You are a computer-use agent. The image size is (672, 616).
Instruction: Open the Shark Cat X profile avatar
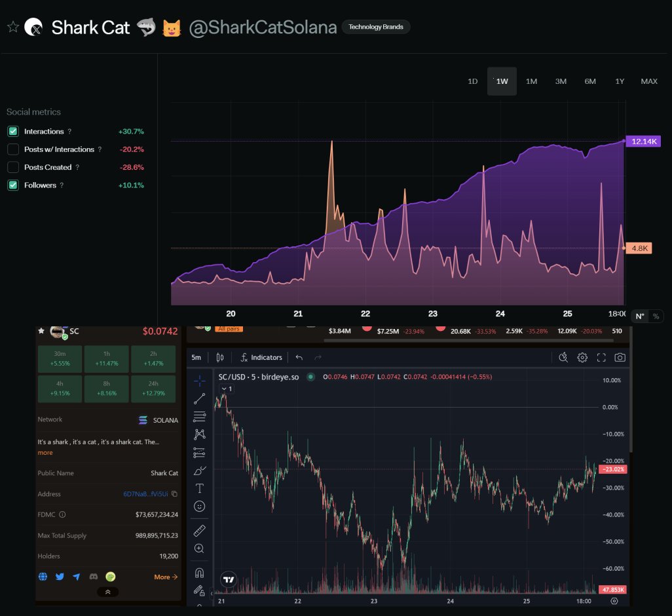(33, 27)
